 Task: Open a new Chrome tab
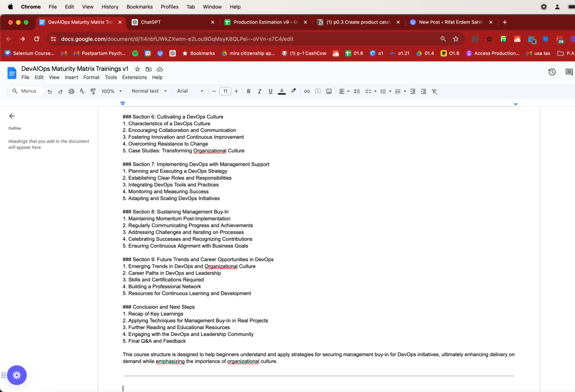[505, 22]
